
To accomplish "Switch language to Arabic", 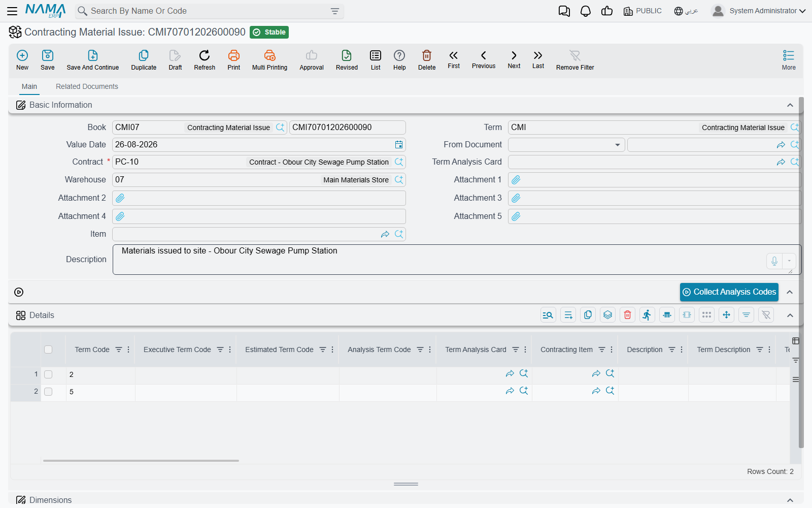I will click(x=686, y=11).
